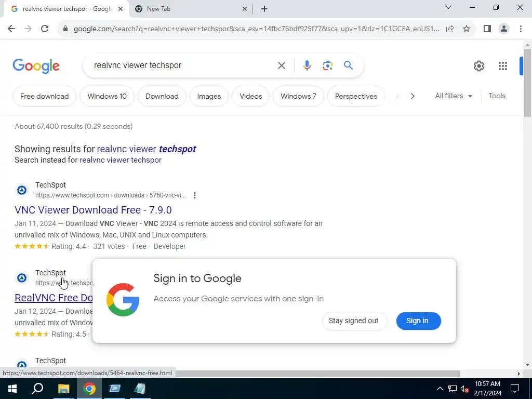This screenshot has width=532, height=399.
Task: Switch to the New Tab tab
Action: 190,9
